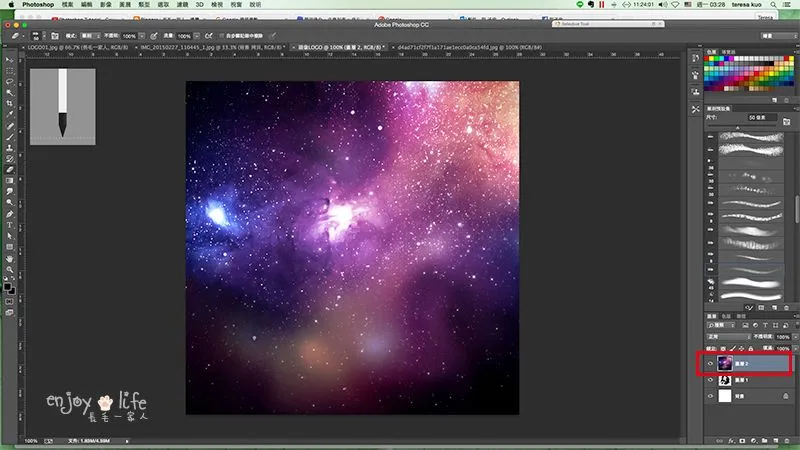Image resolution: width=800 pixels, height=450 pixels.
Task: Select the Background layer thumbnail
Action: tap(724, 396)
